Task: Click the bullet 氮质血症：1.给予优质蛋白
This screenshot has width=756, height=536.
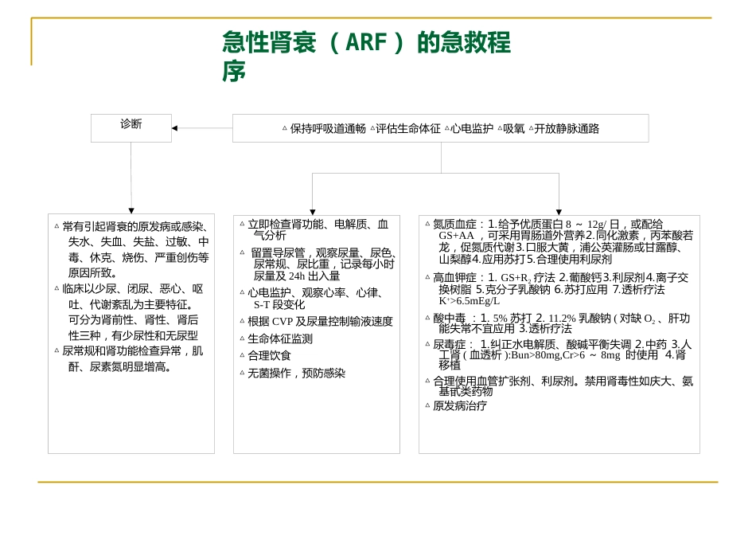Action: [x=548, y=225]
